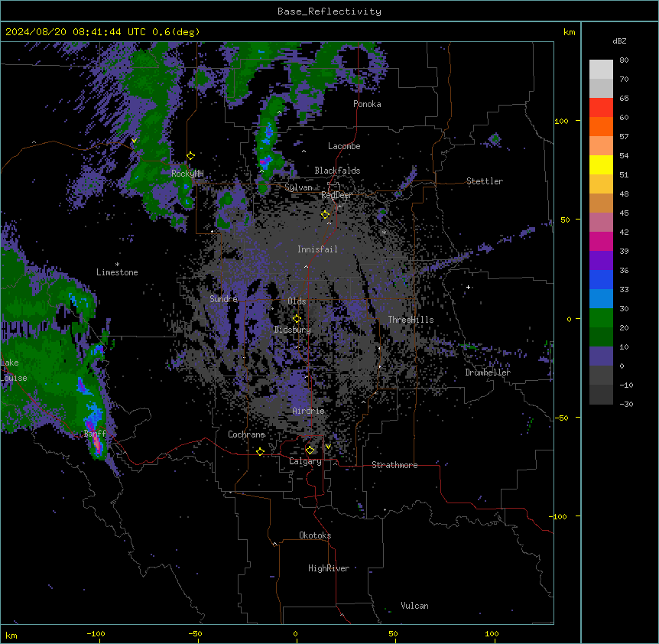Screen dimensions: 659x644
Task: Click the Airdrie city label
Action: (308, 411)
